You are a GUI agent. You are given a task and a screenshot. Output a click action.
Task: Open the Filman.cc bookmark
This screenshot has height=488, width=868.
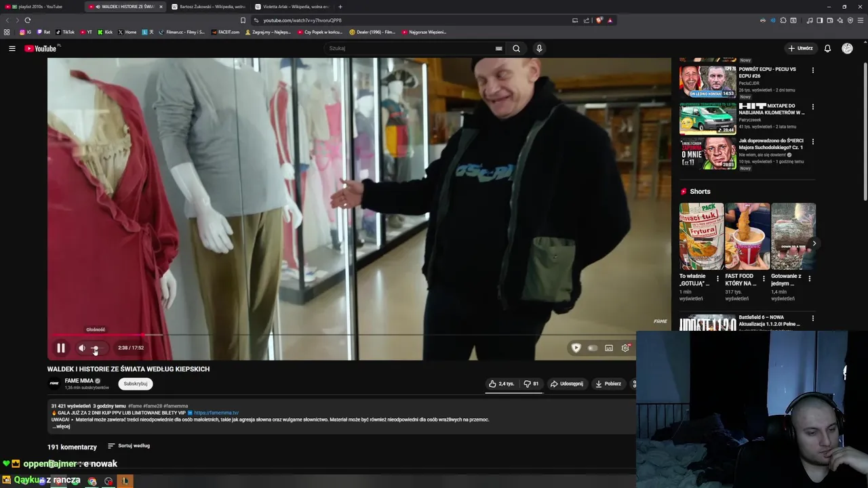tap(182, 32)
